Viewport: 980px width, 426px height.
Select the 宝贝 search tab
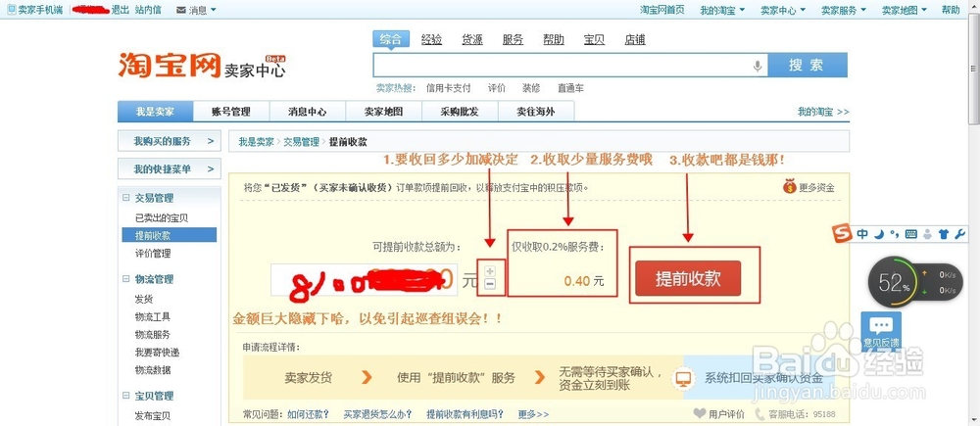594,39
